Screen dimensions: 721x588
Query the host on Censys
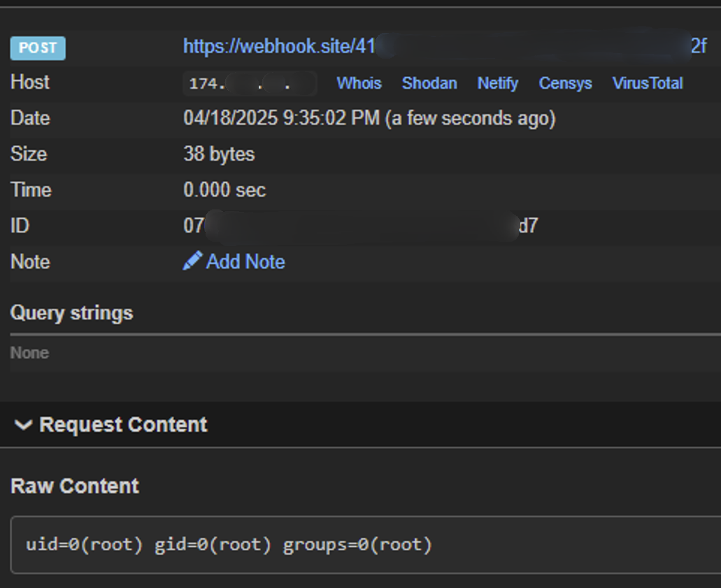click(565, 83)
